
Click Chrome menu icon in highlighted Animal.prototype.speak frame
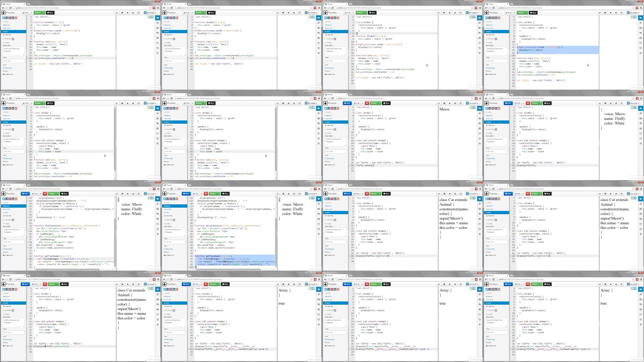coord(641,8)
